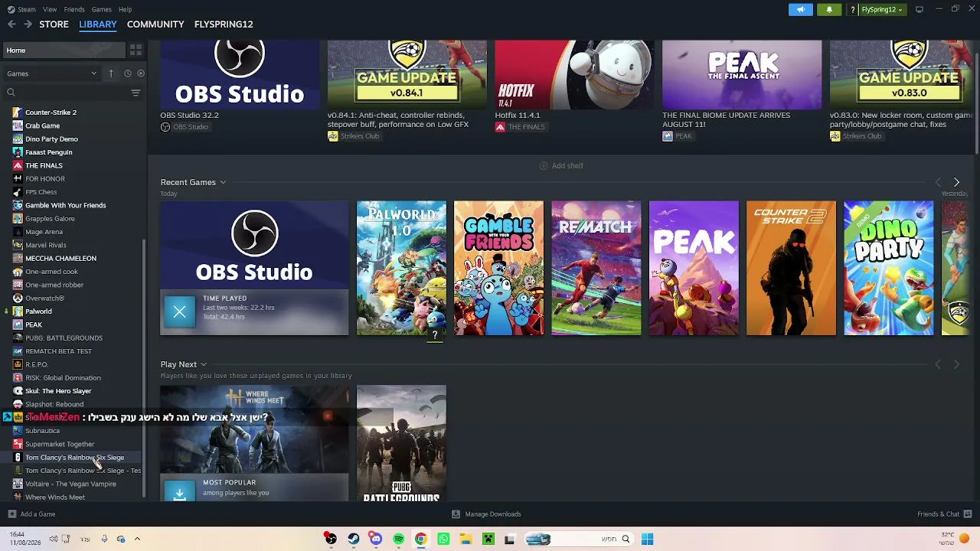980x551 pixels.
Task: Click the Home button in the sidebar
Action: pyautogui.click(x=64, y=51)
